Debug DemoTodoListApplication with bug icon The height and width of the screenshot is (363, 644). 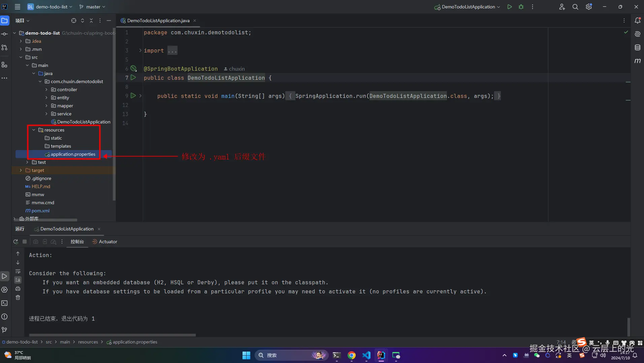coord(521,7)
